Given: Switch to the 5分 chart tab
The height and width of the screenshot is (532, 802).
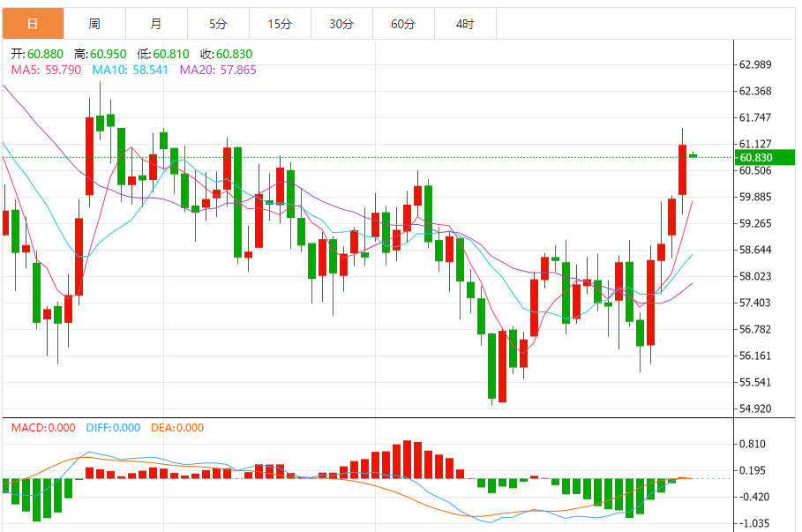Looking at the screenshot, I should (x=218, y=24).
